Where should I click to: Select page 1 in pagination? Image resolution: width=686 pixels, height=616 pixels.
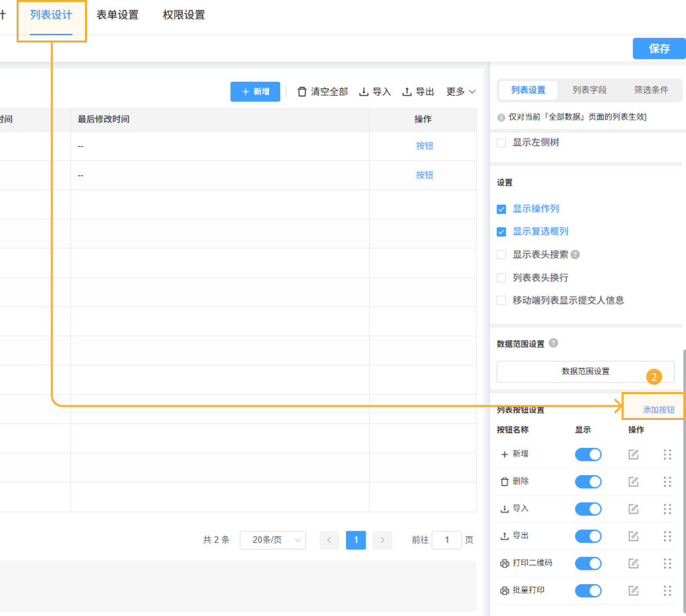[356, 540]
